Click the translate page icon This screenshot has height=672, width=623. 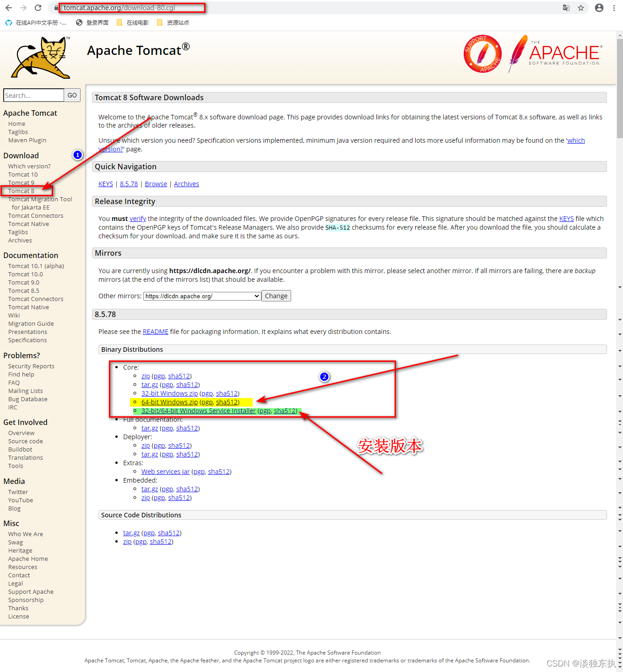[566, 8]
